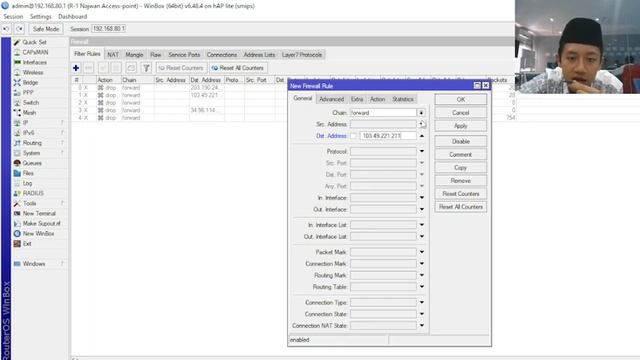Open Files in sidebar
640x360 pixels.
(28, 173)
